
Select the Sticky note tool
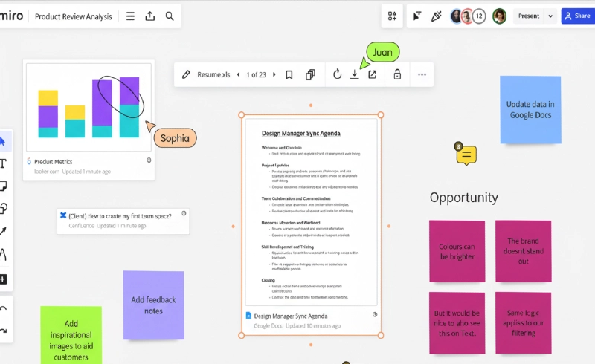pos(4,186)
